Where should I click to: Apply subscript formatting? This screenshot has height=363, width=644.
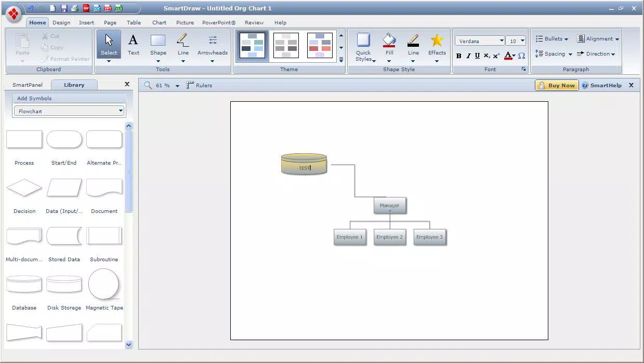pyautogui.click(x=487, y=56)
